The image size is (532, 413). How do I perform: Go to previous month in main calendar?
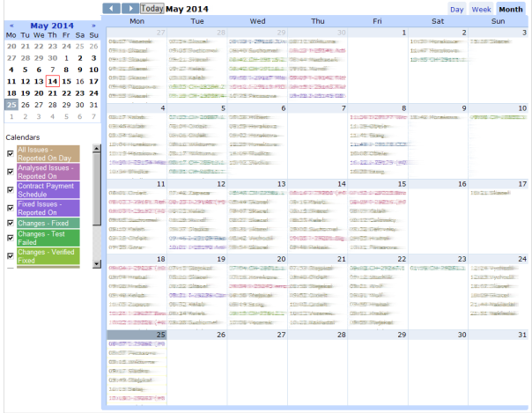pos(112,8)
